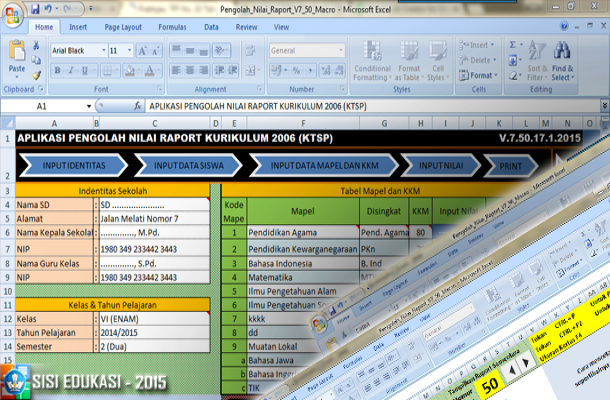
Task: Toggle bold formatting
Action: (58, 70)
